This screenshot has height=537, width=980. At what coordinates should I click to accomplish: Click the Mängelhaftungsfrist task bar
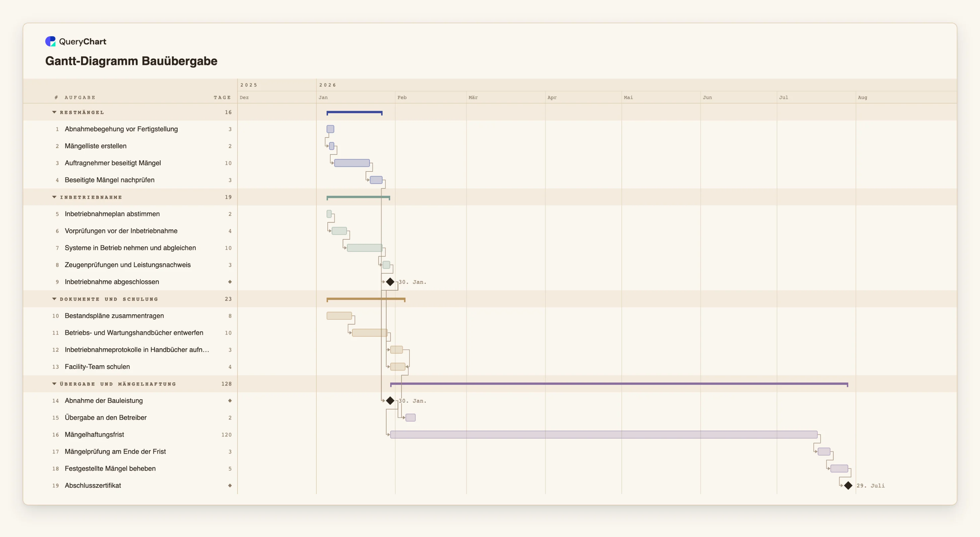pos(604,434)
